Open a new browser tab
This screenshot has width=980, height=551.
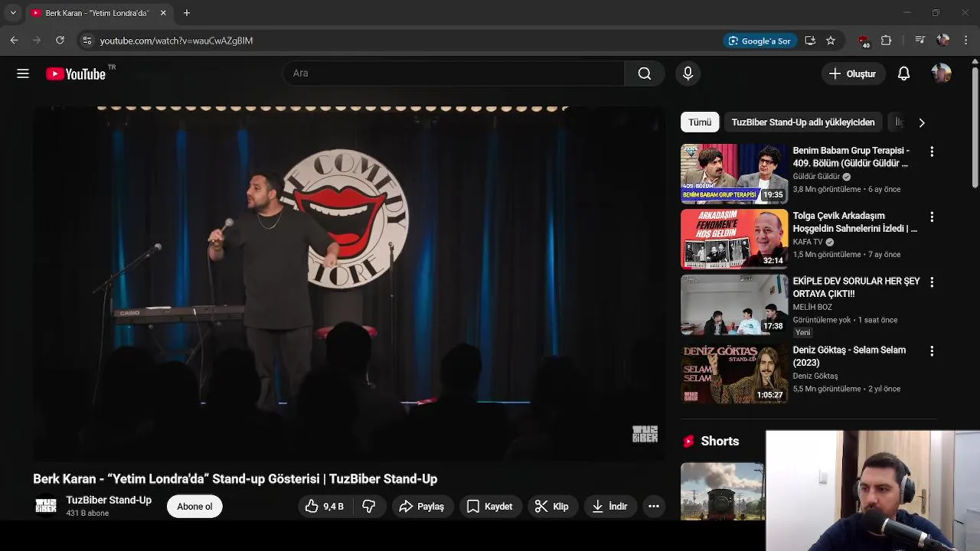pyautogui.click(x=186, y=13)
